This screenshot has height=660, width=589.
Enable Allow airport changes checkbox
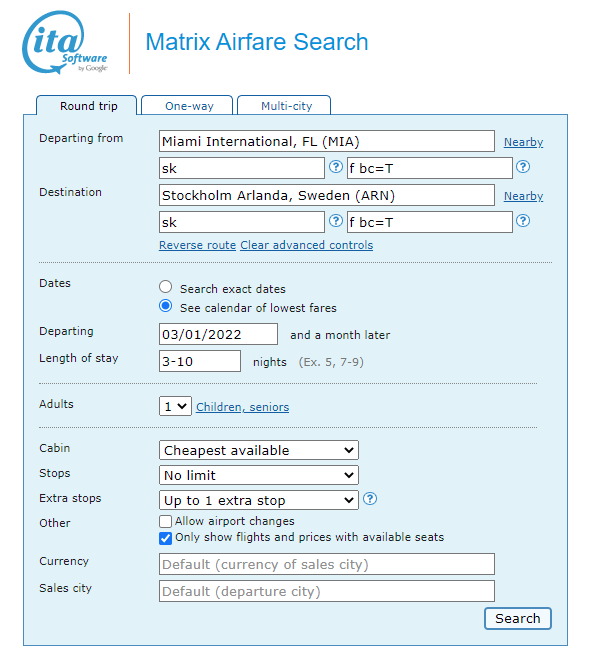[x=165, y=522]
